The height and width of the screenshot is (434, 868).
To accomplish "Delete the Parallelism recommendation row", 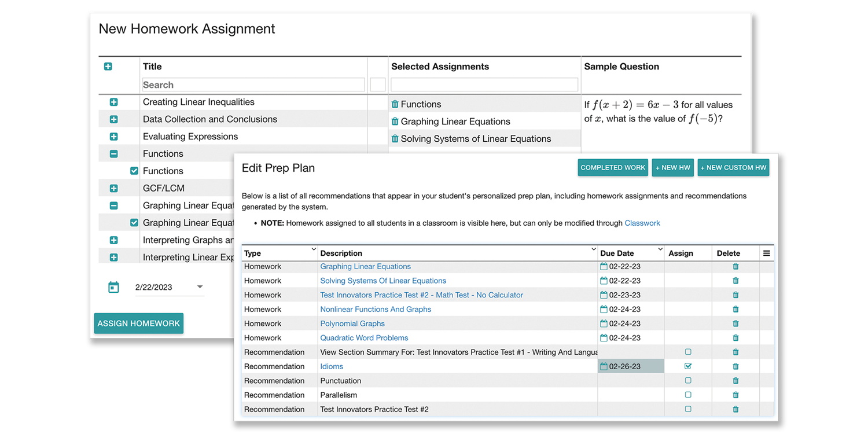I will [735, 395].
